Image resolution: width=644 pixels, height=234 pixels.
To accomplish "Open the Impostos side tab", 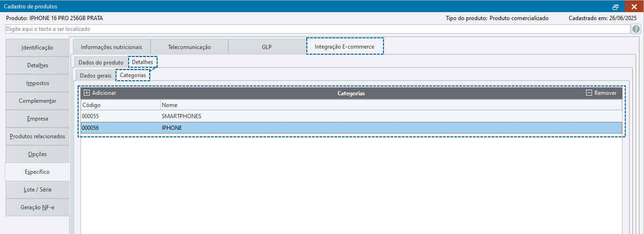I will (37, 83).
